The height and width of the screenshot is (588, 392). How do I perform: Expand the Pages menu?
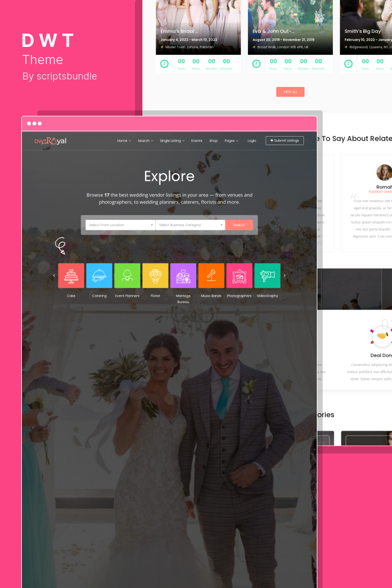pyautogui.click(x=231, y=141)
